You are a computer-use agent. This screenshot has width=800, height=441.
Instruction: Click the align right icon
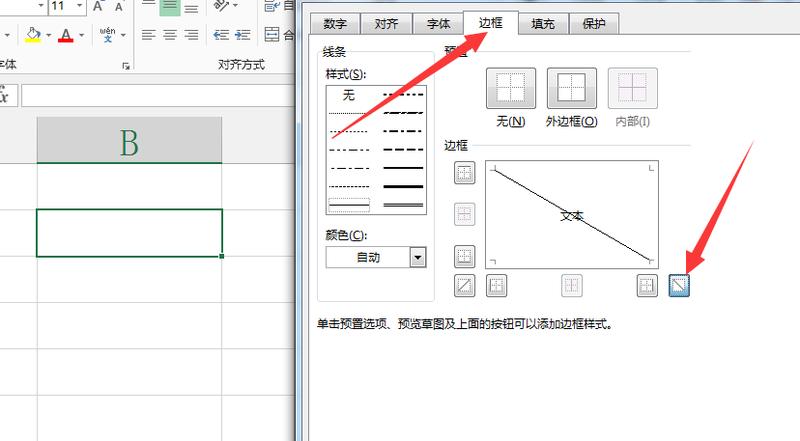click(191, 35)
